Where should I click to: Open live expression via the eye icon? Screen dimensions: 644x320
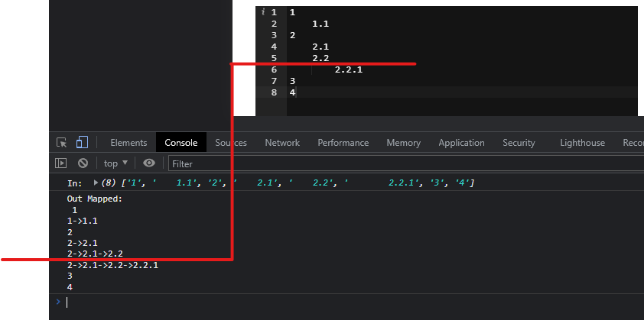point(149,163)
